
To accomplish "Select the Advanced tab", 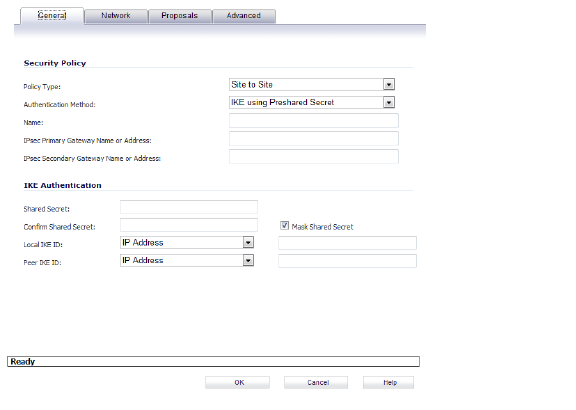I will 244,16.
